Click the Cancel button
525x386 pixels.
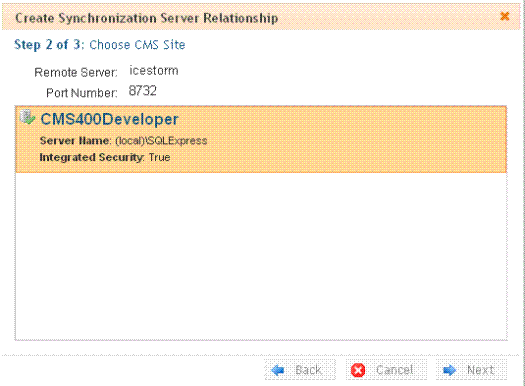click(386, 370)
